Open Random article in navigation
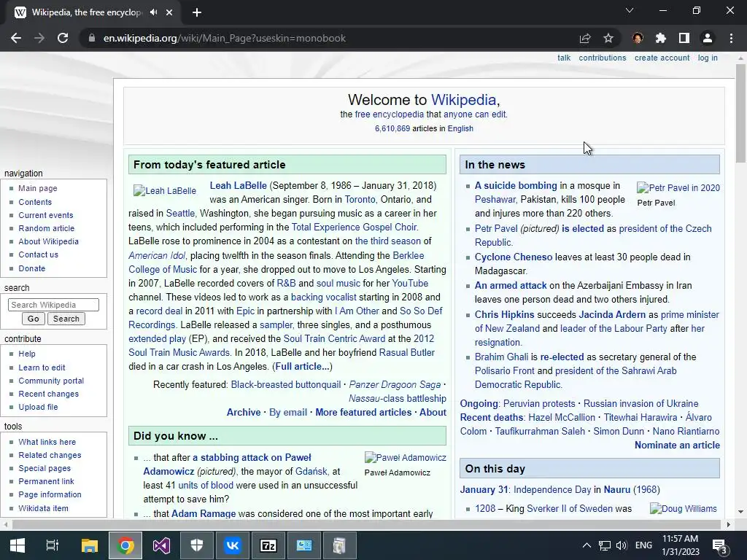The width and height of the screenshot is (747, 560). click(46, 228)
